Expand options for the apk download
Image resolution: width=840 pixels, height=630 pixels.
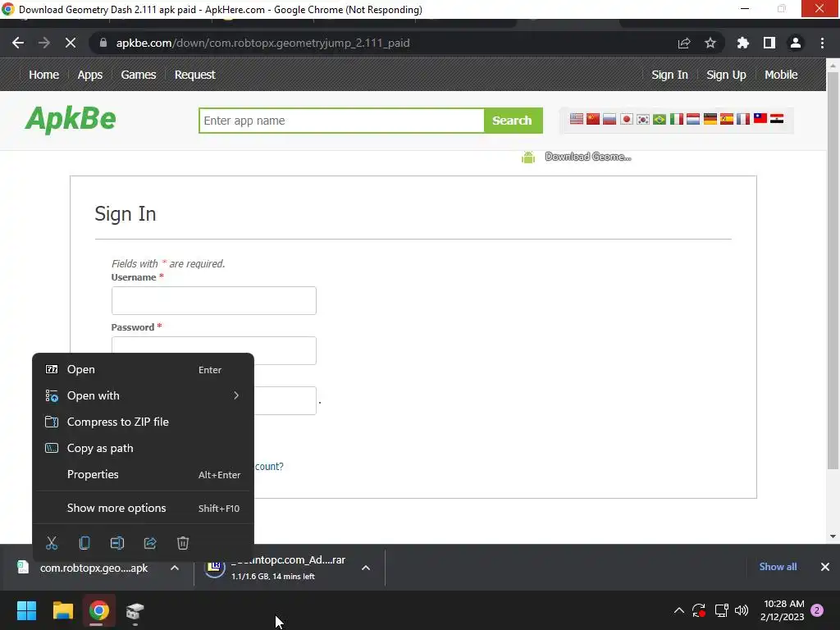pyautogui.click(x=175, y=568)
